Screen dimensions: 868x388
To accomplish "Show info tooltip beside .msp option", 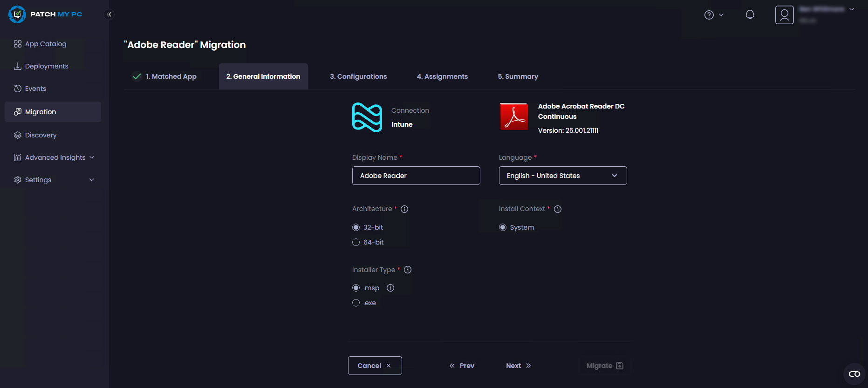I will tap(390, 288).
